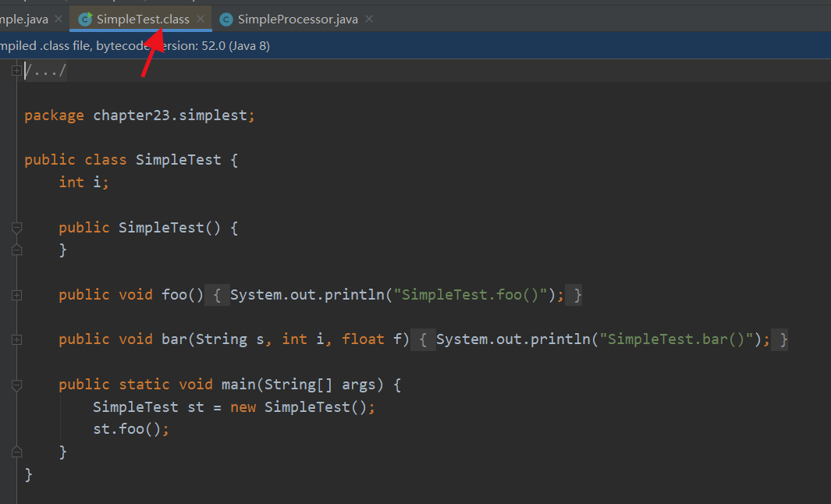The height and width of the screenshot is (504, 831).
Task: Click the SimpleProcessor.java class icon
Action: (226, 20)
